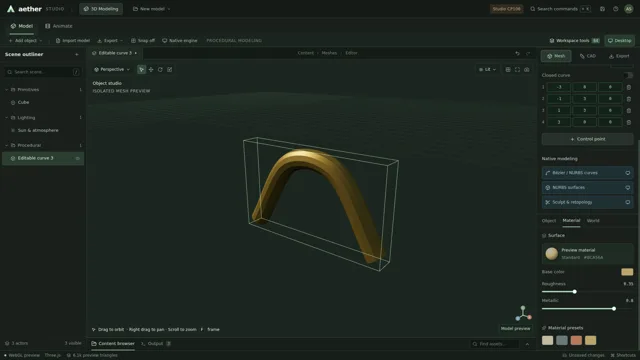The width and height of the screenshot is (640, 360).
Task: Switch to the Object properties tab
Action: [549, 221]
